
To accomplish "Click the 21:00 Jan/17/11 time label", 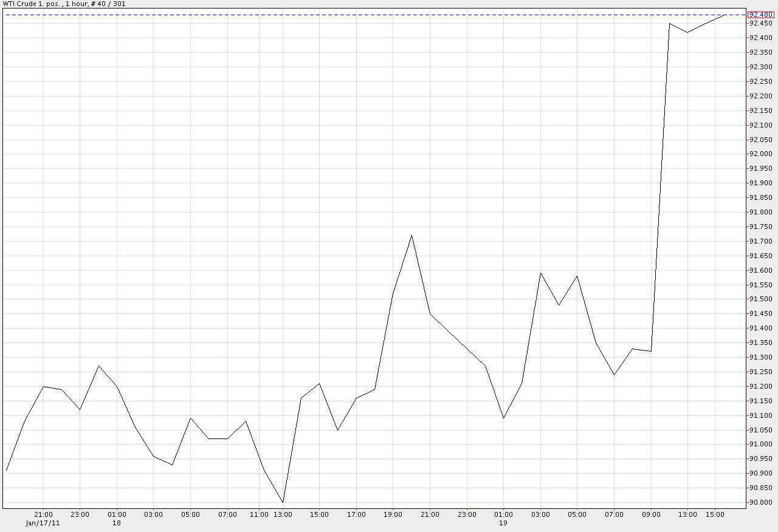I will (43, 514).
